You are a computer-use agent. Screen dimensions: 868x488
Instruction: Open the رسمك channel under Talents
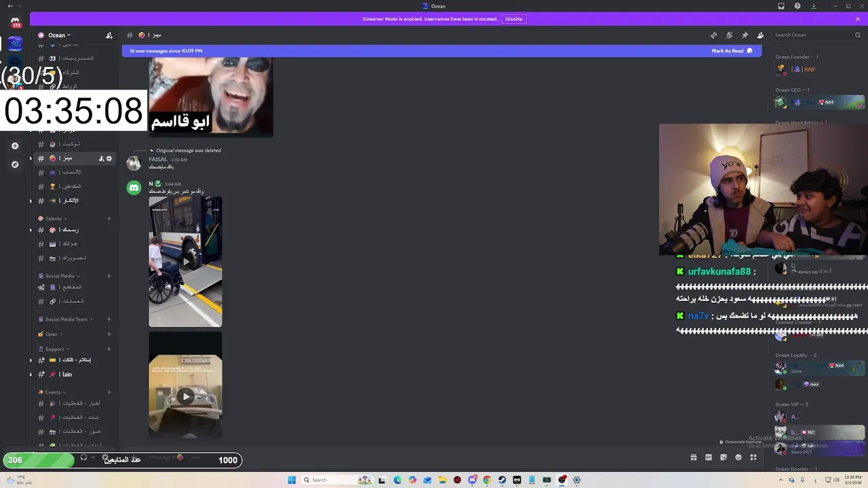[x=75, y=230]
